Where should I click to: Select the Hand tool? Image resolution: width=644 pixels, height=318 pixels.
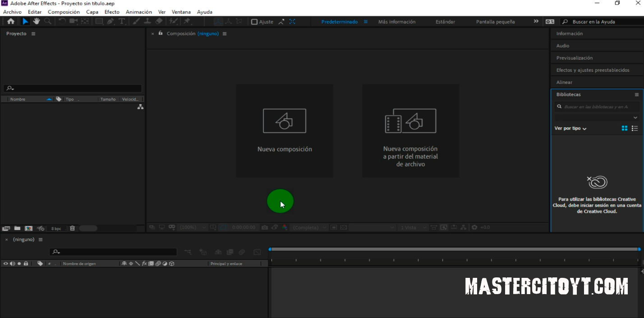(36, 21)
